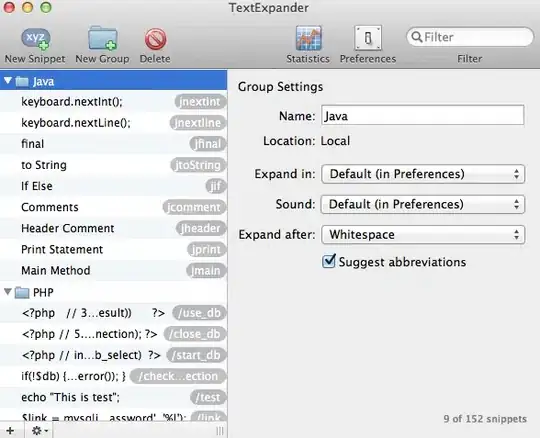Click the Location: Local value text

[335, 141]
